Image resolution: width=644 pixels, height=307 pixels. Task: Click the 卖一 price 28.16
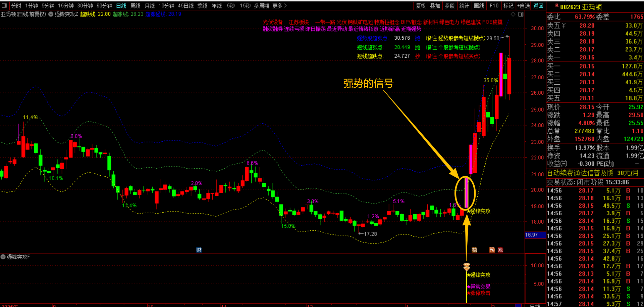click(587, 58)
